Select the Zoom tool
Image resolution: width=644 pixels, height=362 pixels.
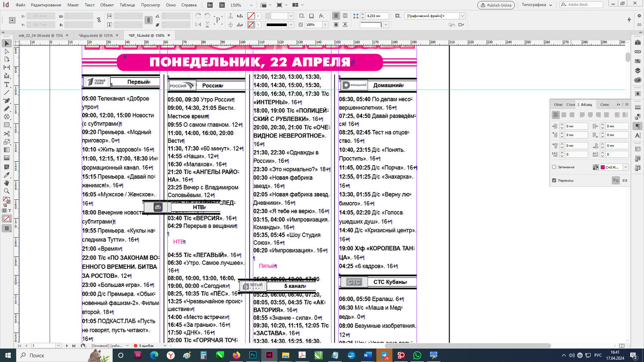(6, 191)
